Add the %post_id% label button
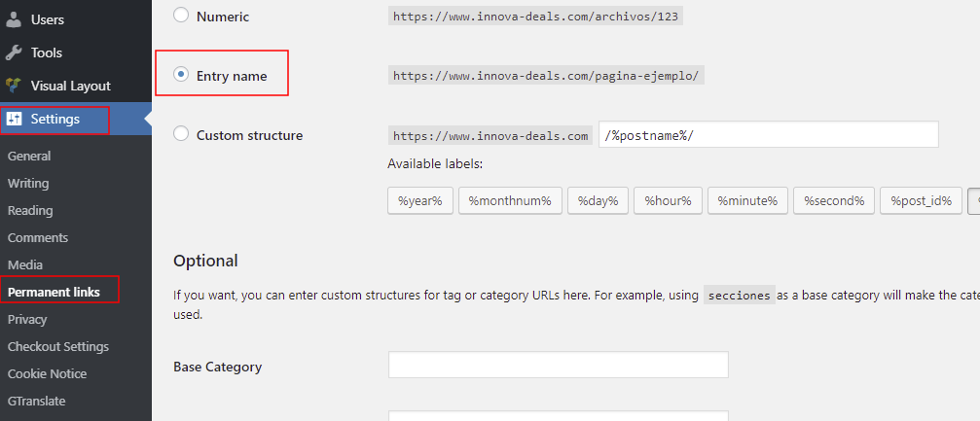Viewport: 980px width, 421px height. click(x=922, y=200)
